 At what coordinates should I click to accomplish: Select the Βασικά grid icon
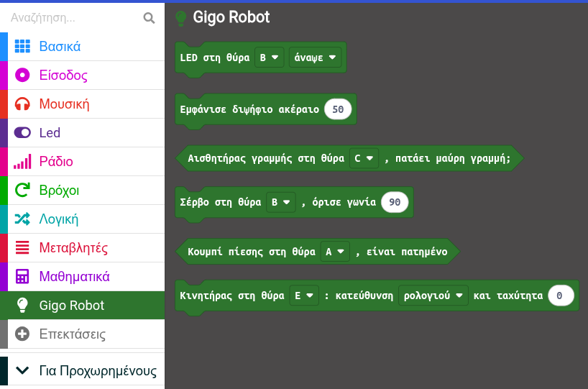click(x=22, y=47)
